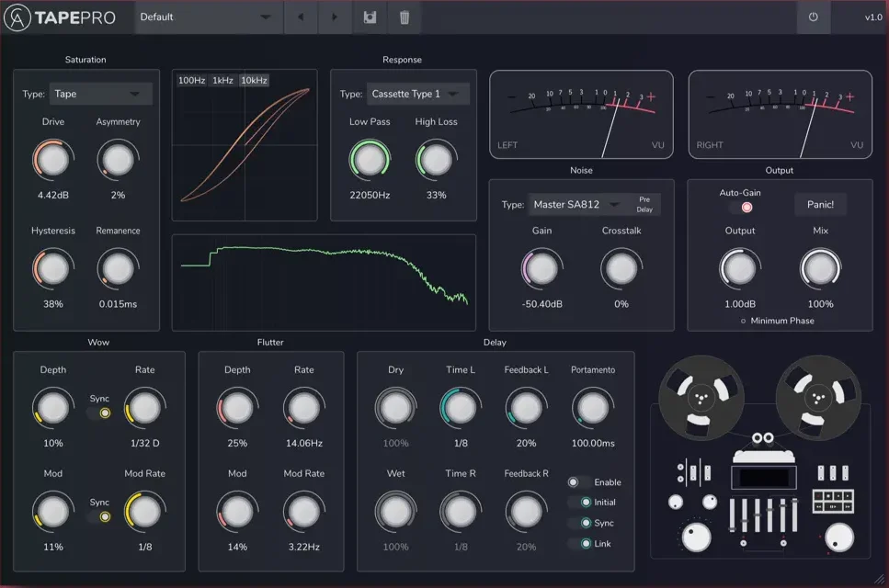Click the Flutter Rate knob

(304, 408)
